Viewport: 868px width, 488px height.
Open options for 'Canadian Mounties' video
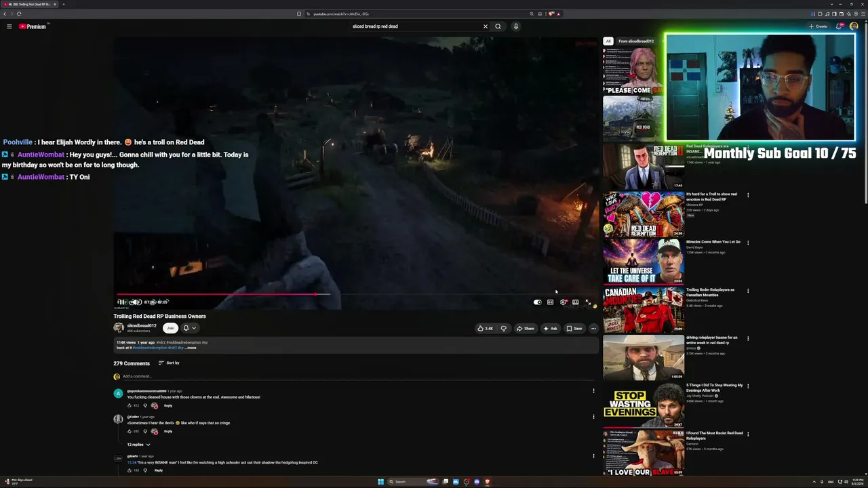748,291
